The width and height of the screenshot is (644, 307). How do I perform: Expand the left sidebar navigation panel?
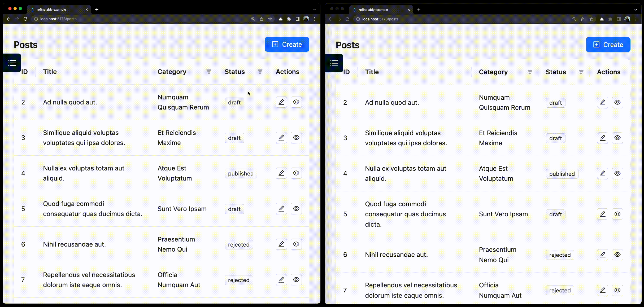pyautogui.click(x=12, y=62)
